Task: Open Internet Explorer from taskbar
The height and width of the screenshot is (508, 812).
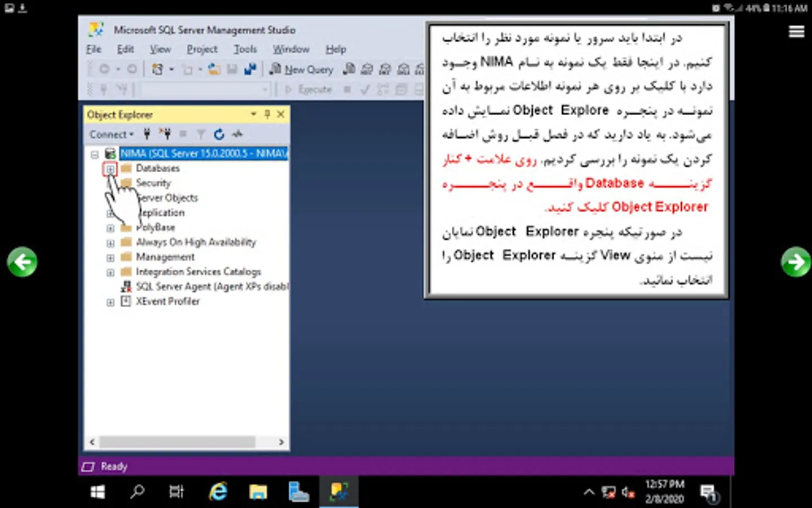Action: [x=218, y=492]
